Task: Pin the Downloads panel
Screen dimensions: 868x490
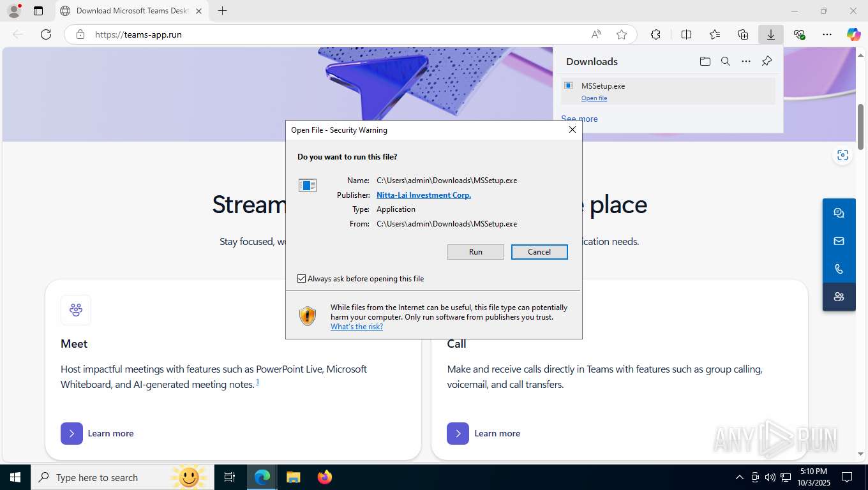Action: tap(767, 61)
